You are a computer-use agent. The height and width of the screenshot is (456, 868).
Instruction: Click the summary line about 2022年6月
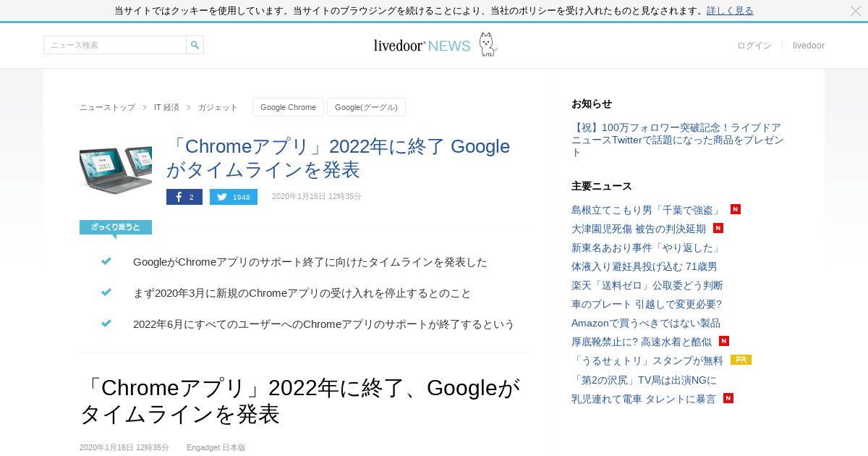[324, 324]
